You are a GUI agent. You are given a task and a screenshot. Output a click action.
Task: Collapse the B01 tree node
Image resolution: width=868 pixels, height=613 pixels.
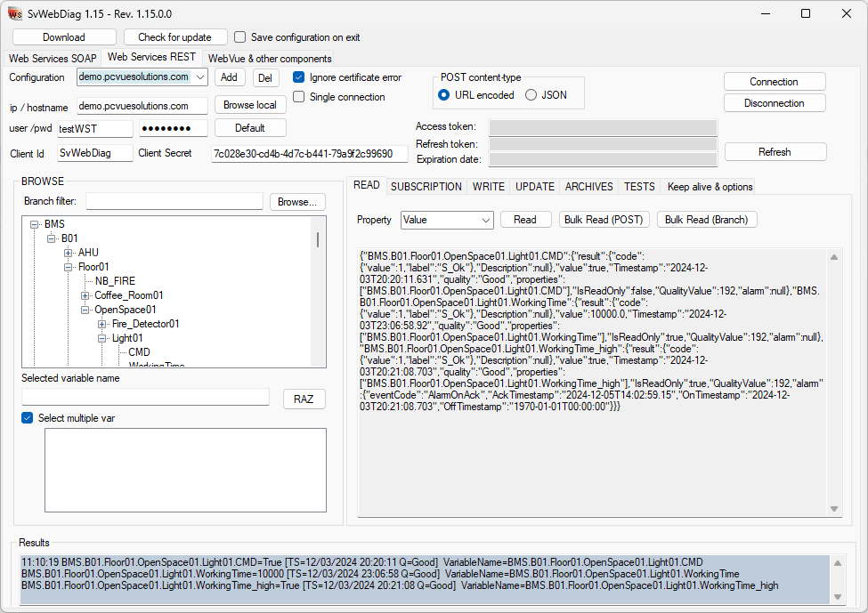point(51,238)
